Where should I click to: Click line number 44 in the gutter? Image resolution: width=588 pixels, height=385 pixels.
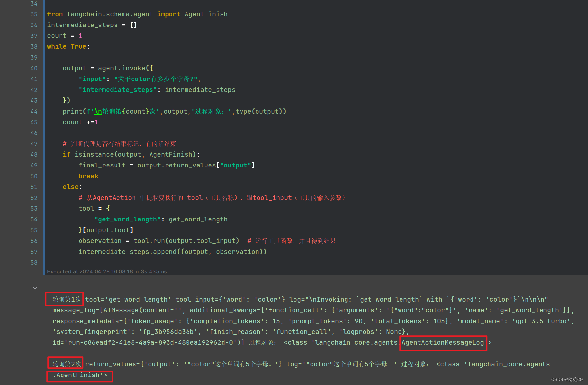point(34,112)
